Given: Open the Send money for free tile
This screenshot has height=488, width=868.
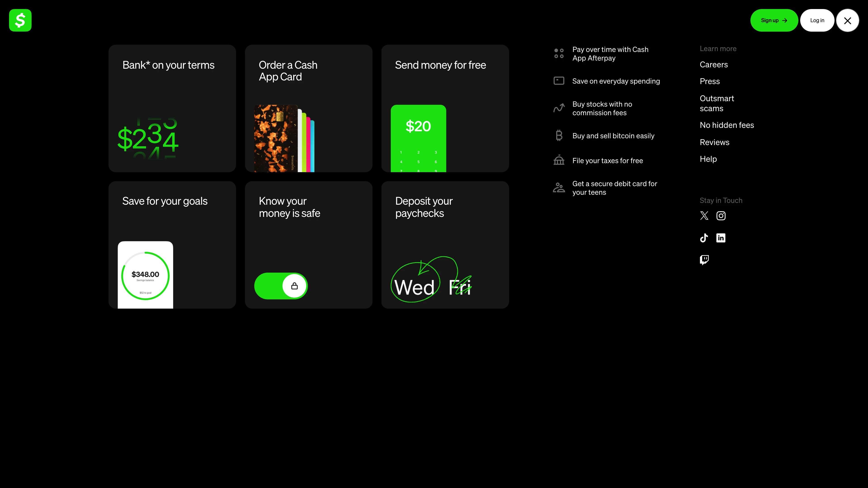Looking at the screenshot, I should coord(445,108).
